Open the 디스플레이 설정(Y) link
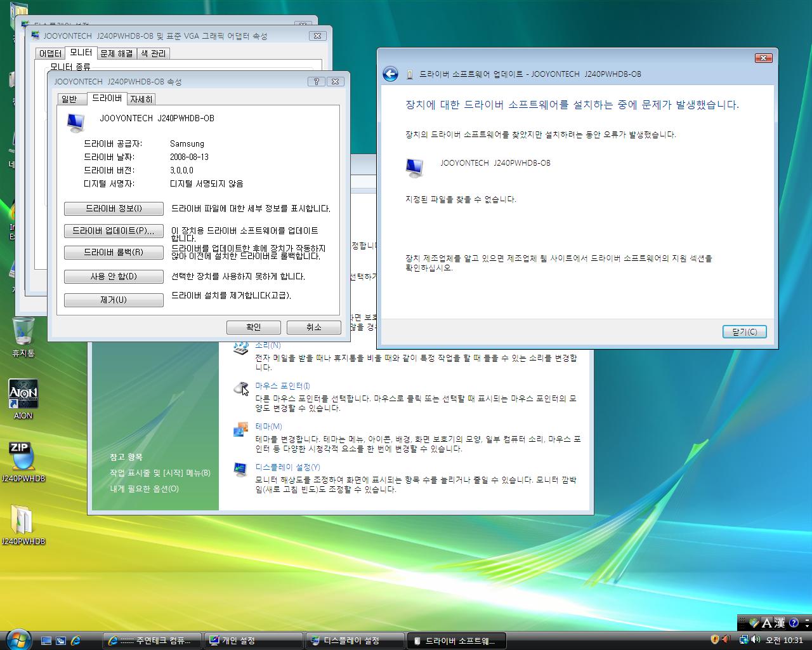 click(x=287, y=467)
